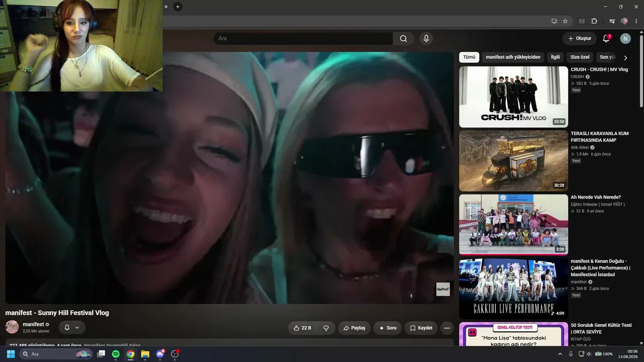Start voice search with the microphone icon
This screenshot has height=362, width=644.
pos(426,39)
